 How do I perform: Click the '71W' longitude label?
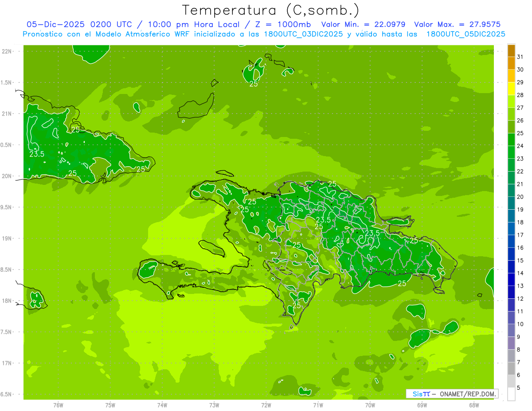click(x=318, y=405)
